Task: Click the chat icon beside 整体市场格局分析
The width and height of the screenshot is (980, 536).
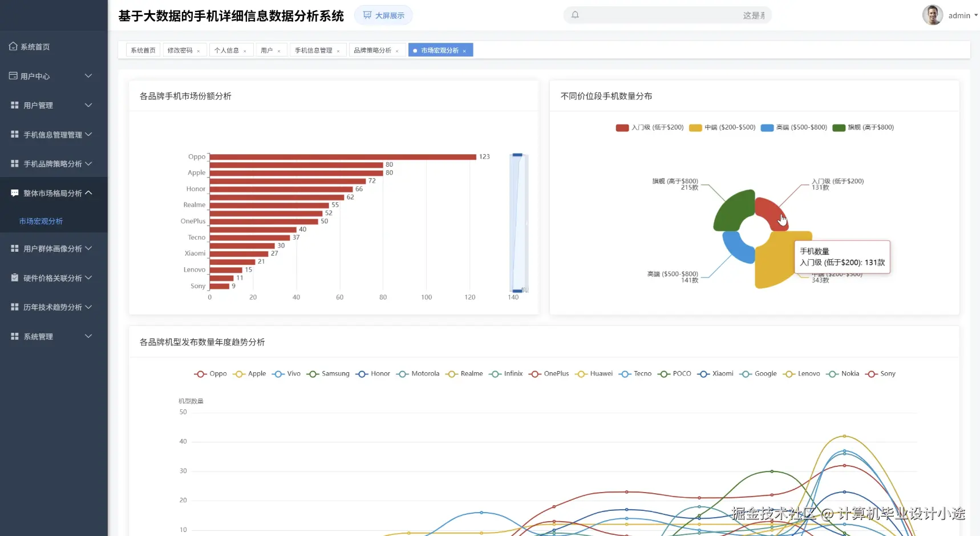Action: (15, 193)
